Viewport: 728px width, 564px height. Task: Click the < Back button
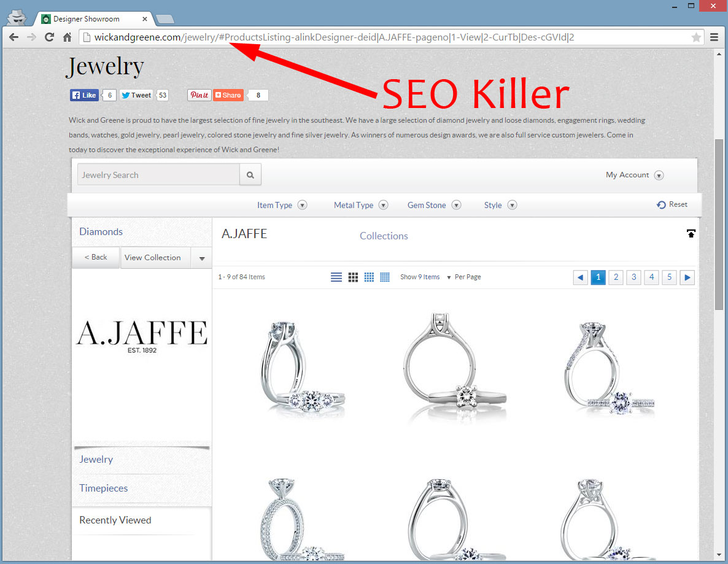click(96, 257)
